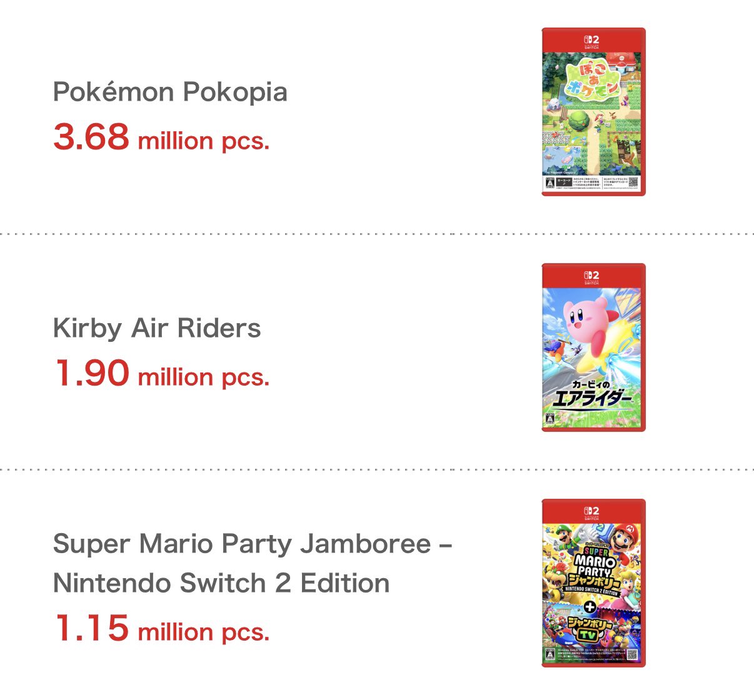Click CERO A rating on Pokopia case
This screenshot has height=700, width=754.
pyautogui.click(x=550, y=182)
